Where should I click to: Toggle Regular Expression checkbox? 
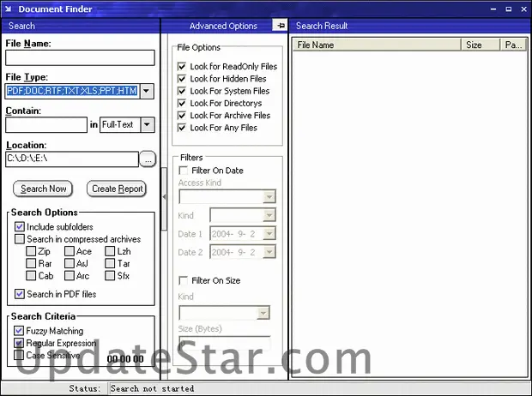(x=19, y=343)
